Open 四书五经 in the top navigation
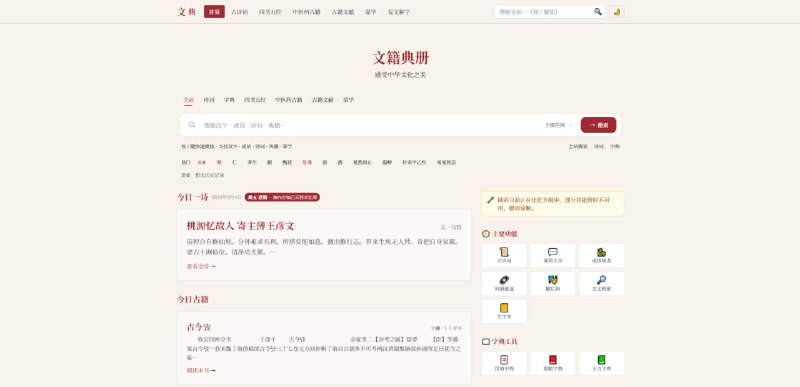This screenshot has height=387, width=800. (x=269, y=12)
